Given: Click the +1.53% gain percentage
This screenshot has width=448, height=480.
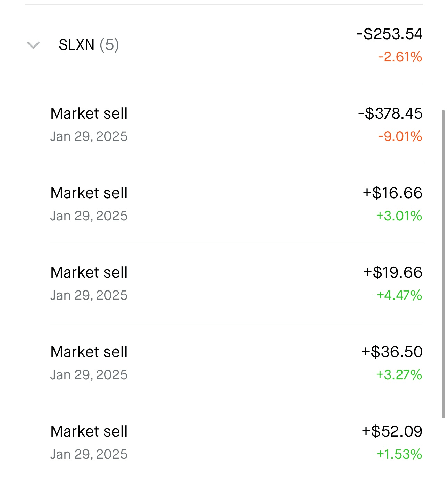Looking at the screenshot, I should 399,454.
